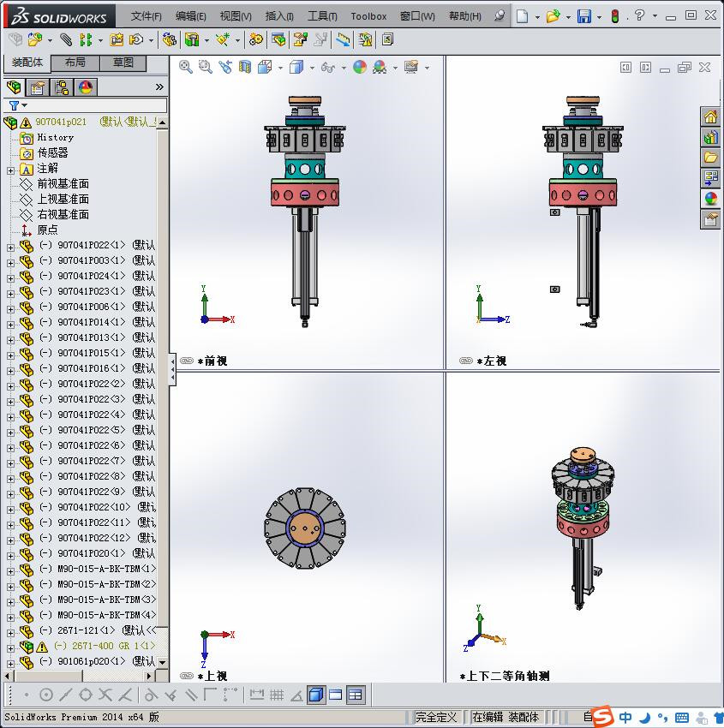Open the filter dropdown arrow in tree

click(x=25, y=105)
